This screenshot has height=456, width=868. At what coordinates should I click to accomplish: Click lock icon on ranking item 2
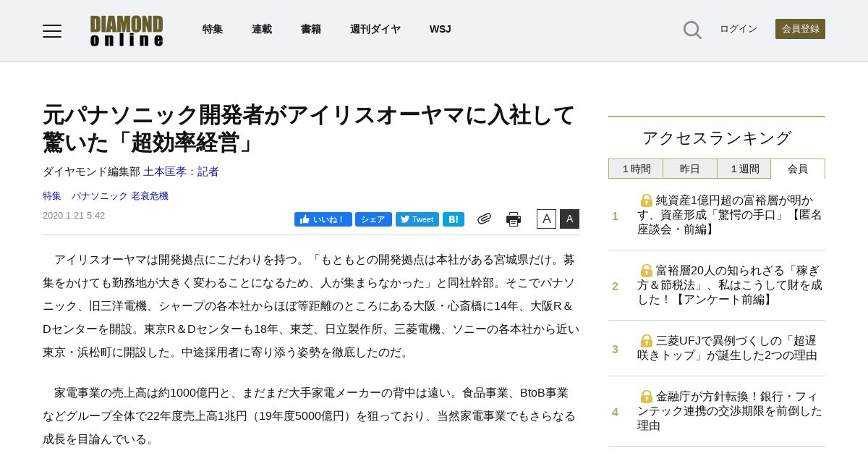[647, 271]
